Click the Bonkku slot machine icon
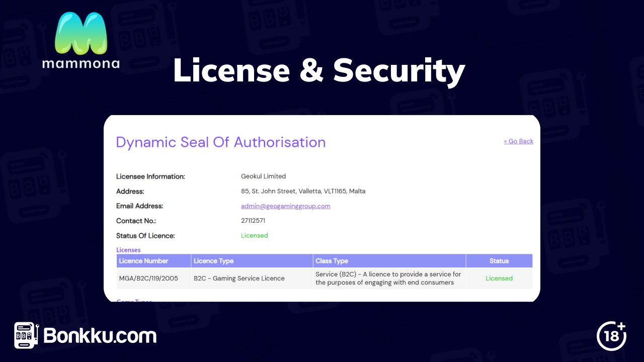 click(26, 335)
